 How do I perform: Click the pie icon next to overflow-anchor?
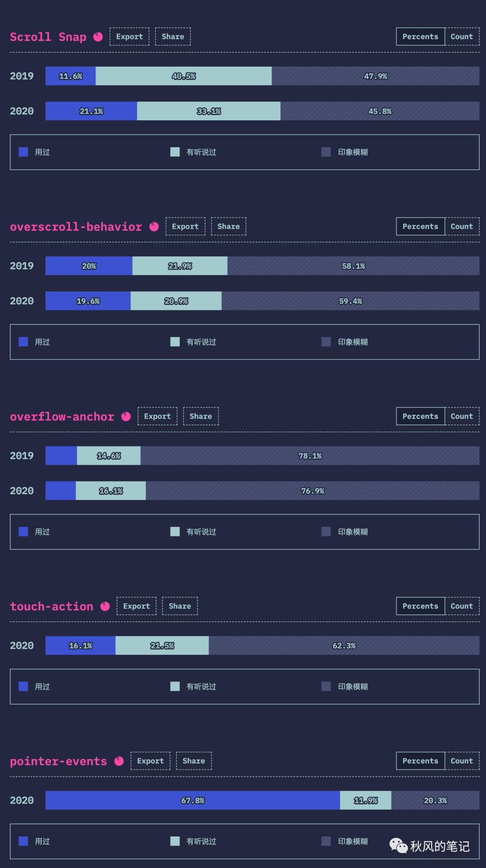[x=126, y=417]
